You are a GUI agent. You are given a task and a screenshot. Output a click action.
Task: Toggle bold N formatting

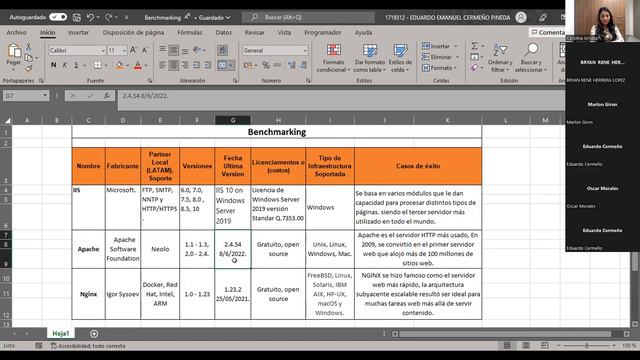(53, 65)
